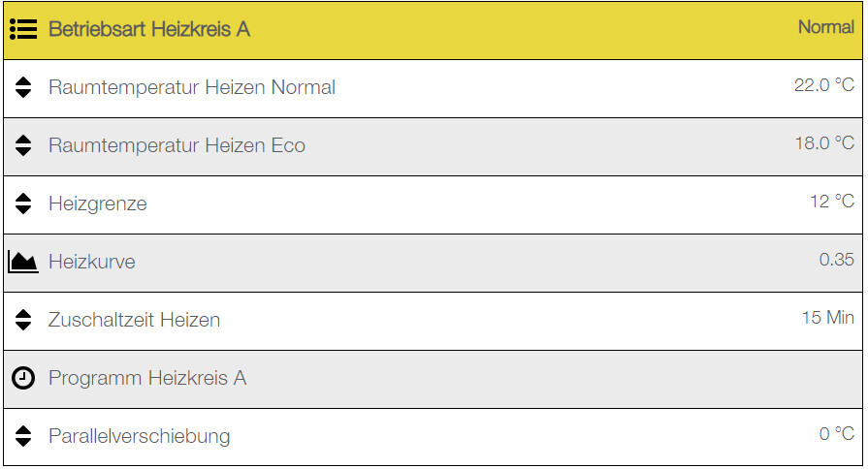Image resolution: width=868 pixels, height=469 pixels.
Task: Open the Betriebsart Heizkreis A setting
Action: point(149,30)
